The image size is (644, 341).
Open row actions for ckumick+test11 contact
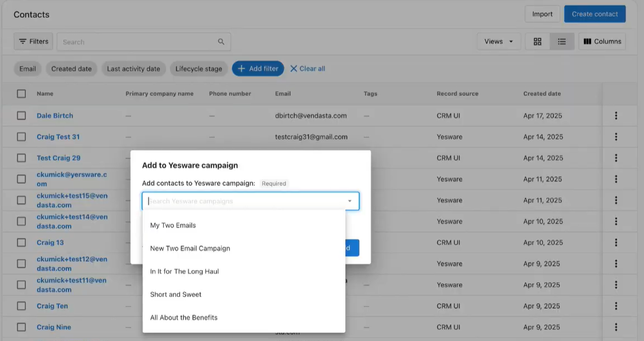tap(616, 285)
